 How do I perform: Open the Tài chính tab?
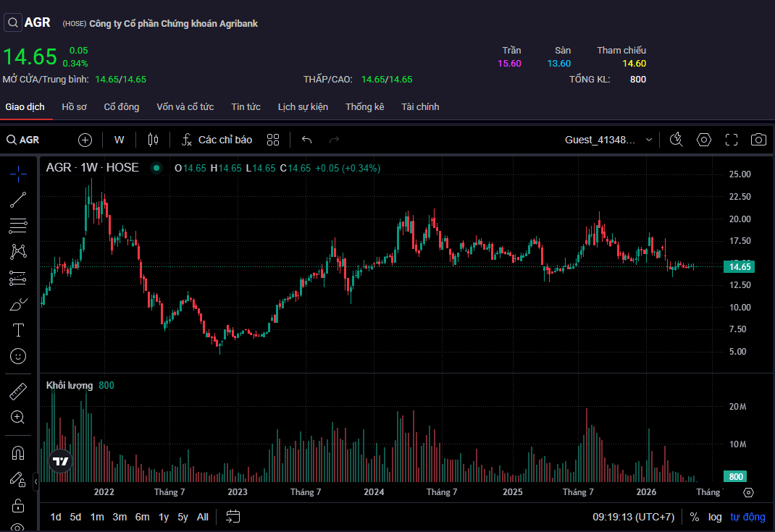(420, 106)
